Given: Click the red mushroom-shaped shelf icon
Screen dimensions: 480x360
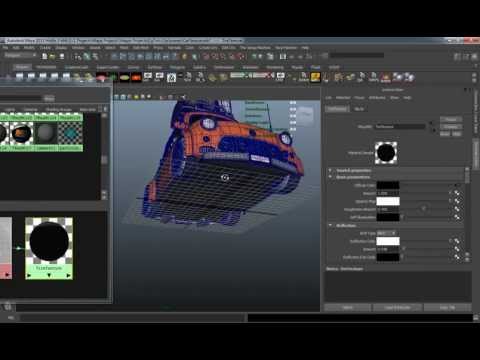Looking at the screenshot, I should (102, 77).
